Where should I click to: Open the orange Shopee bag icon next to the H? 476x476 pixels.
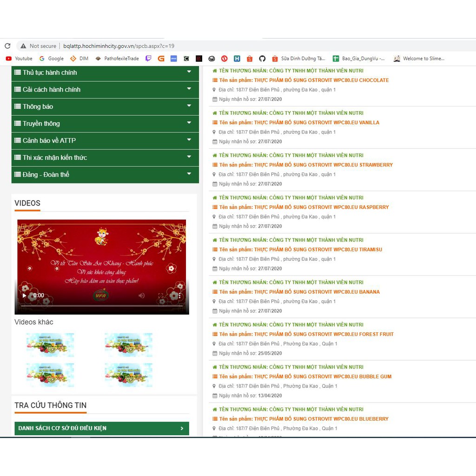point(250,59)
